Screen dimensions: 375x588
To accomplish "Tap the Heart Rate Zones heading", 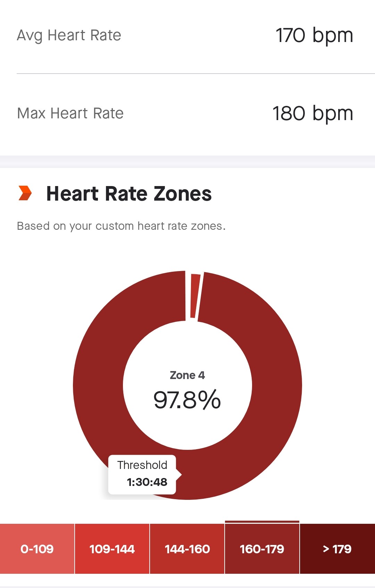I will 129,194.
